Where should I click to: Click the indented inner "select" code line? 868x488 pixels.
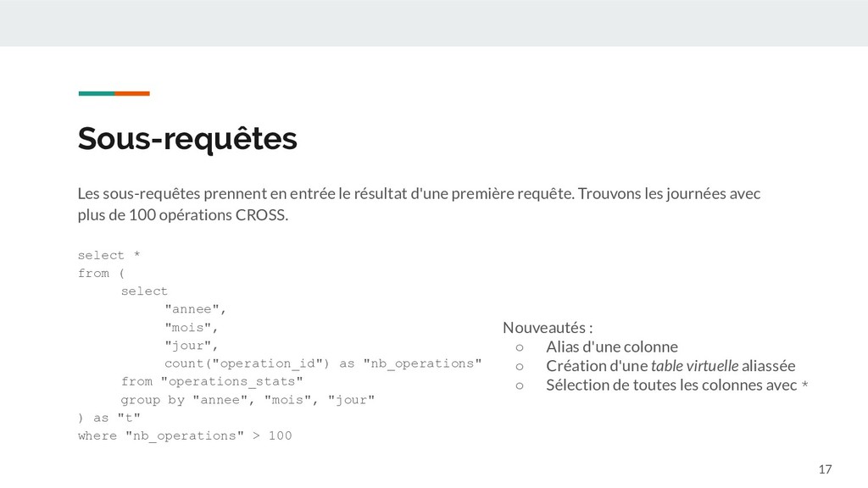pos(144,291)
